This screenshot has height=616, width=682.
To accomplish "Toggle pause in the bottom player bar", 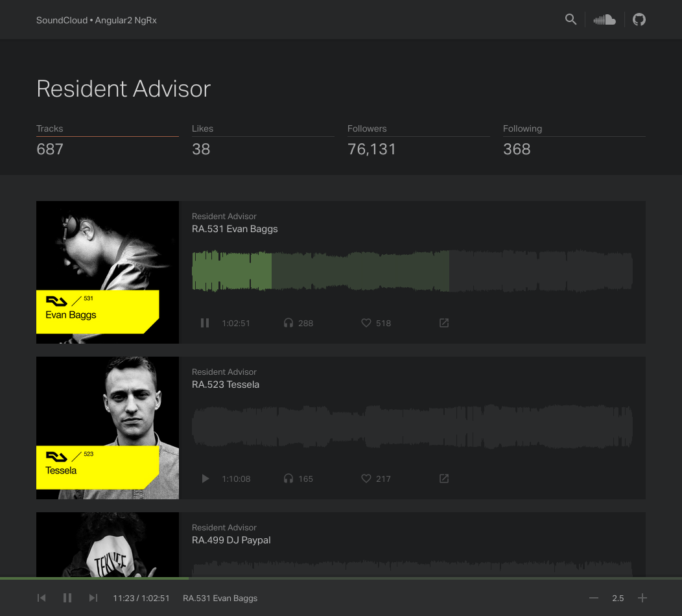I will [67, 598].
